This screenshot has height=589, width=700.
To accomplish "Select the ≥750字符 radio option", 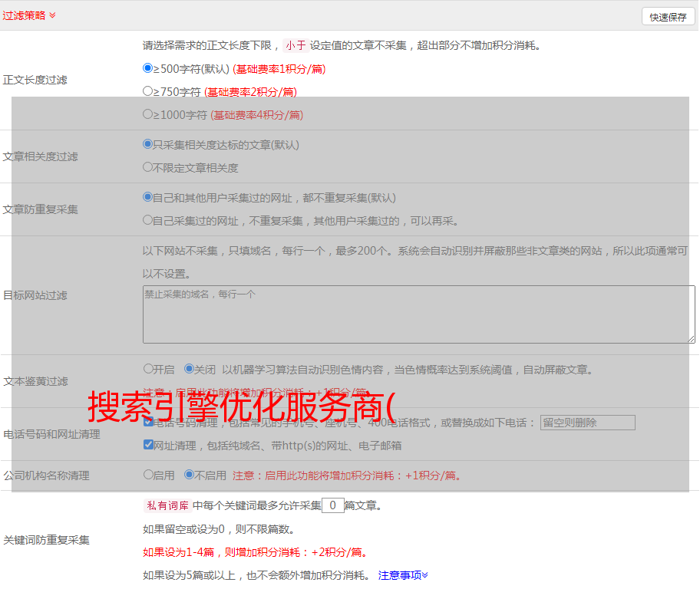I will pyautogui.click(x=147, y=91).
